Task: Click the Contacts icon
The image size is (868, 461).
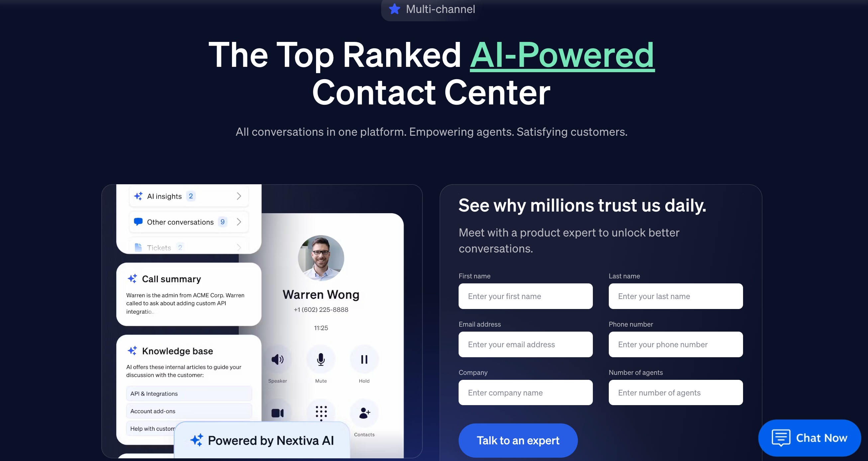Action: pos(365,413)
